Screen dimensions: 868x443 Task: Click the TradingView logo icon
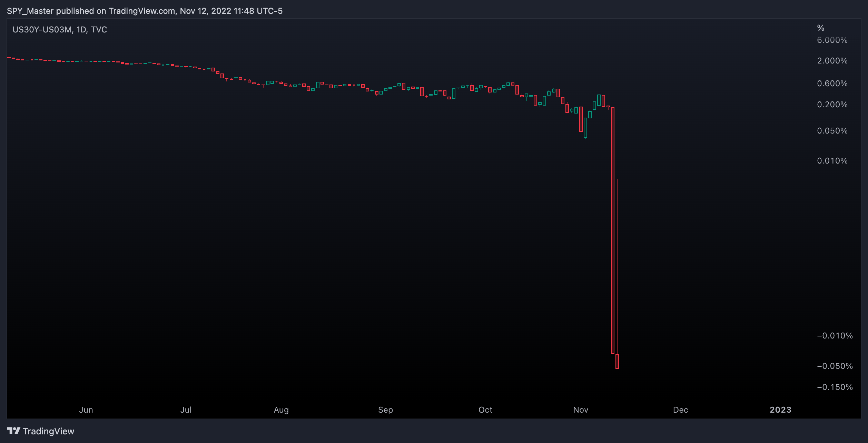pos(14,431)
